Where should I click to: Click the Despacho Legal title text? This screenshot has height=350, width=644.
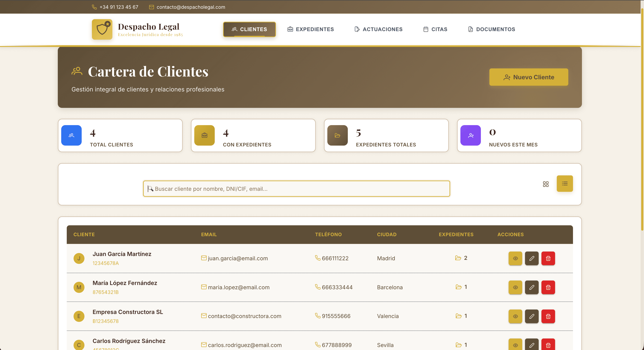tap(148, 26)
